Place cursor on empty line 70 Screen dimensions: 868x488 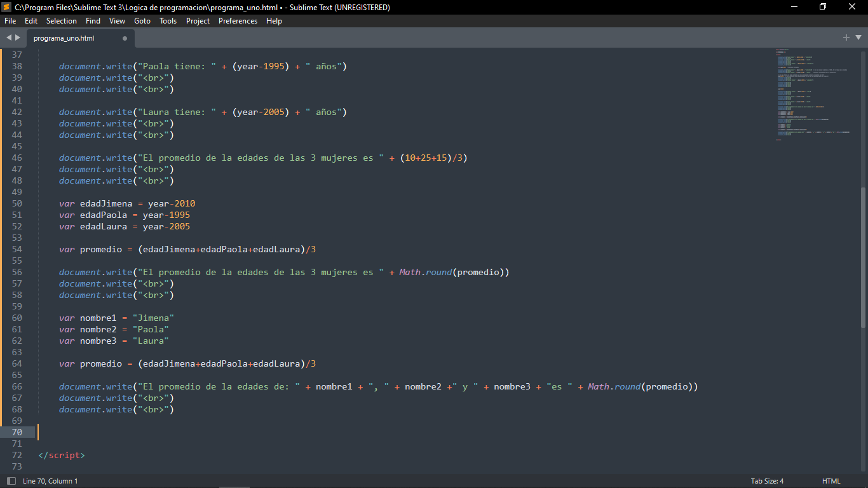coord(407,432)
